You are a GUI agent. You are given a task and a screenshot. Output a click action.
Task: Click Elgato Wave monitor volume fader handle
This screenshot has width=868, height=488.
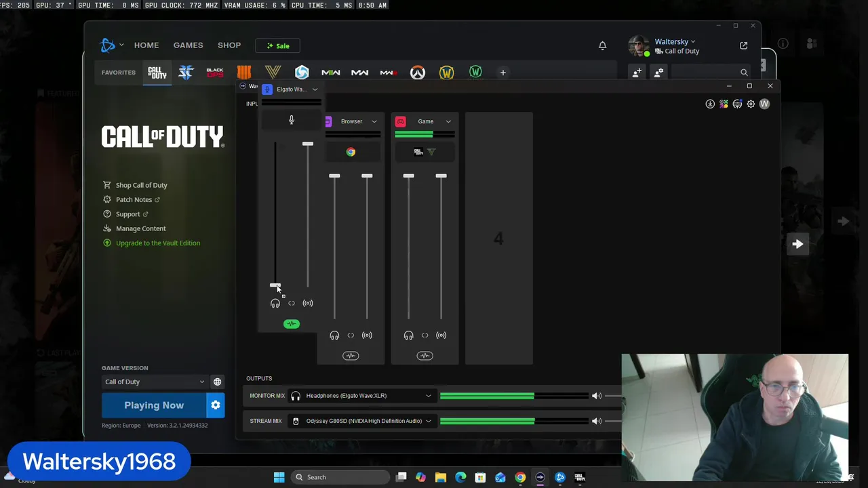(275, 286)
